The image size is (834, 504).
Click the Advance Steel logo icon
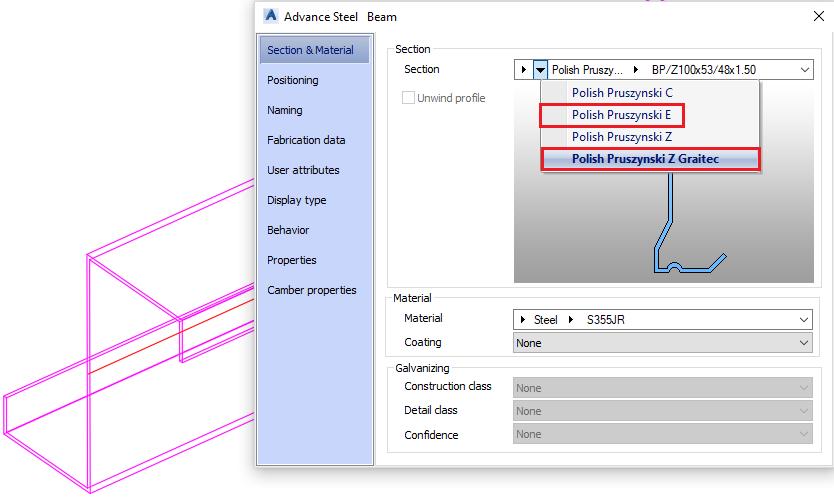point(271,16)
